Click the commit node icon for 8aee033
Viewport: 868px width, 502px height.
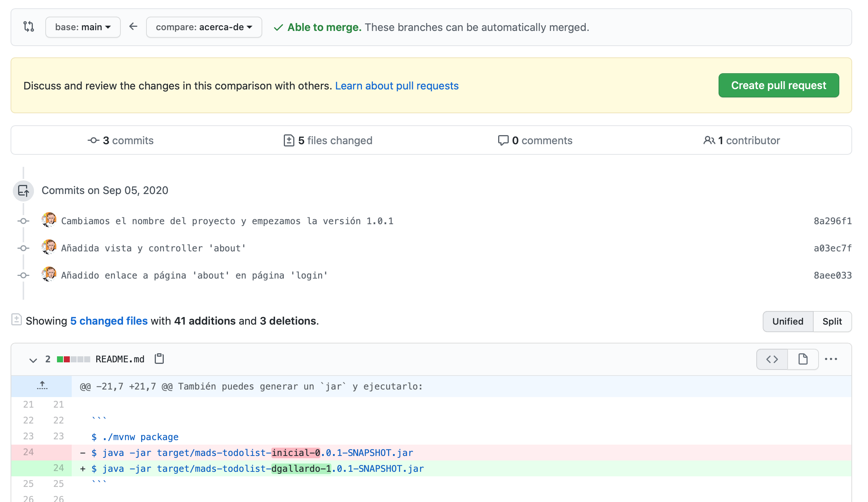23,276
